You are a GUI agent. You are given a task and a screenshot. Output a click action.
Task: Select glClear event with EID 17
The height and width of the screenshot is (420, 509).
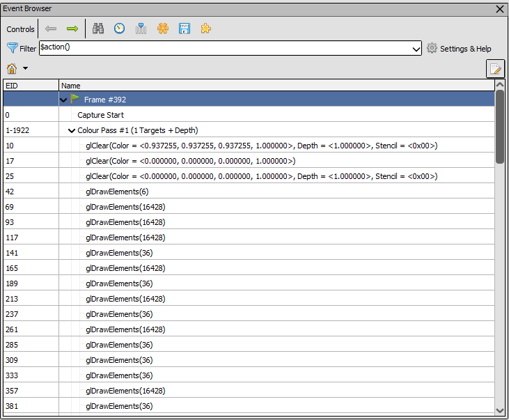(x=249, y=161)
